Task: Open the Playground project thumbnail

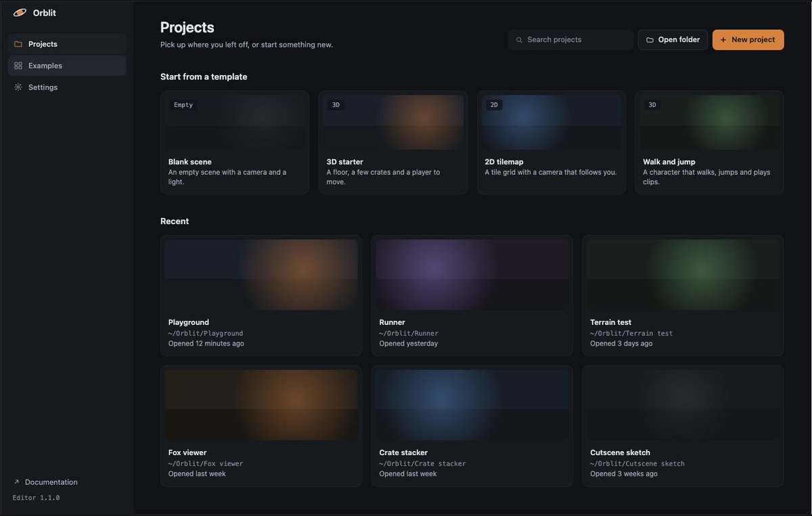Action: [x=261, y=275]
